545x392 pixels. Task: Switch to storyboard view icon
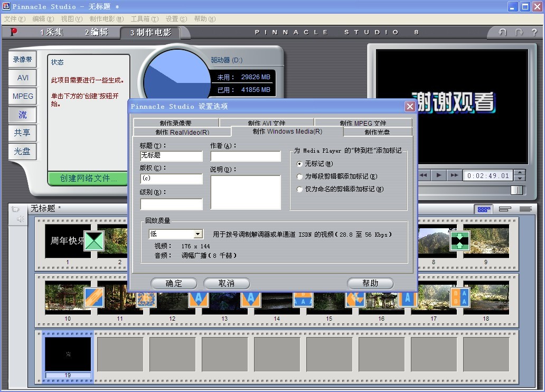click(x=483, y=209)
